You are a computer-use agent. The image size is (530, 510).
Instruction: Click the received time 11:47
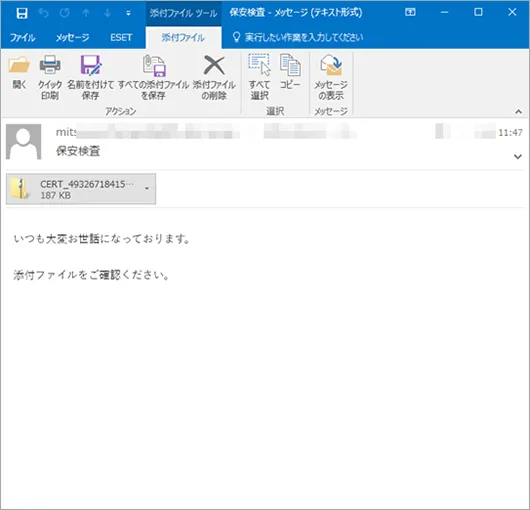pos(510,132)
